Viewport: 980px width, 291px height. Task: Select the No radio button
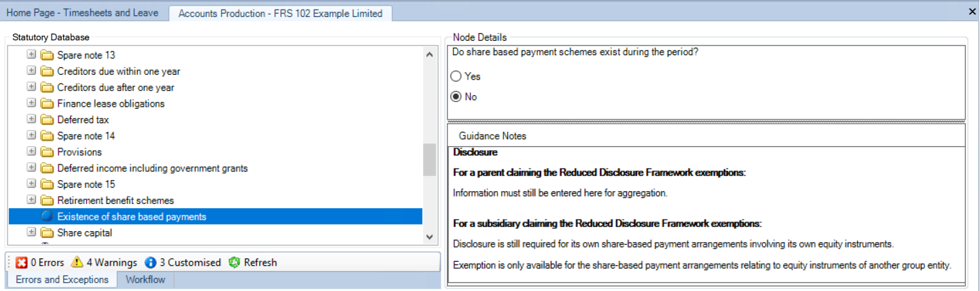[x=456, y=97]
